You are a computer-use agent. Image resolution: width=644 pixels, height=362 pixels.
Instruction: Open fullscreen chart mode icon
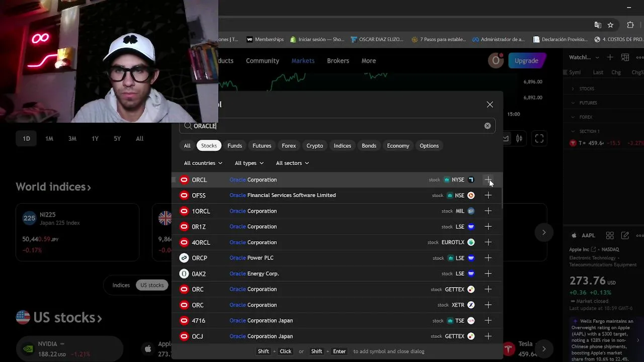(539, 139)
